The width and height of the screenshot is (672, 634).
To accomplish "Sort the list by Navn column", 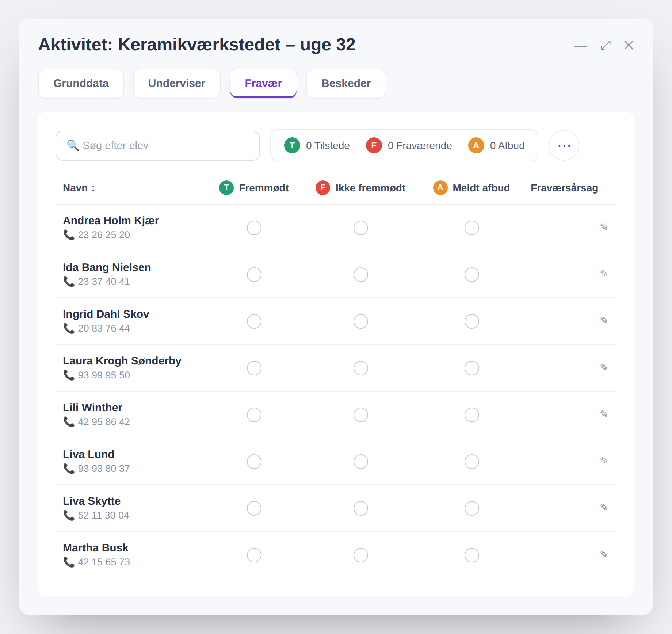I will click(79, 188).
